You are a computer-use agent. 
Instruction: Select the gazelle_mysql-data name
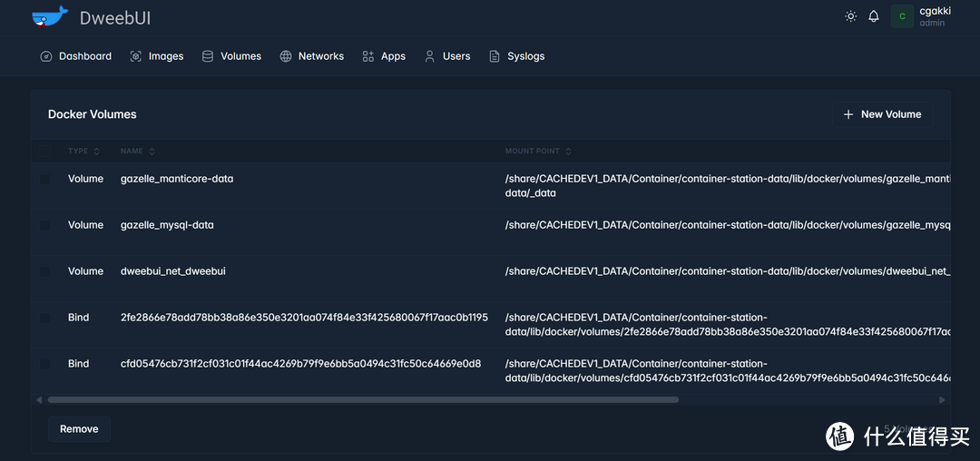167,225
